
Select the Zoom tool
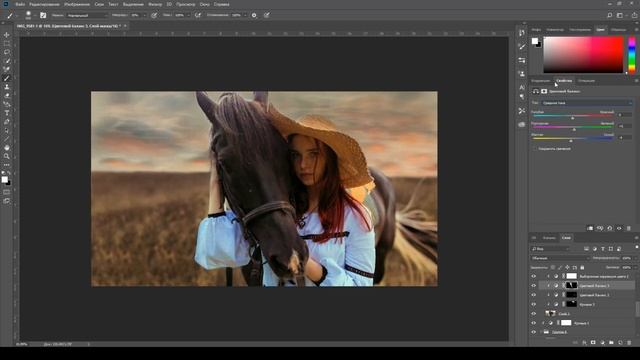[x=7, y=156]
